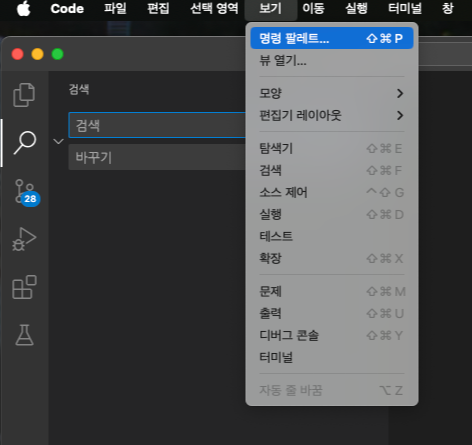Screen dimensions: 472x445
Task: Open Run and Debug activity icon
Action: tap(24, 239)
